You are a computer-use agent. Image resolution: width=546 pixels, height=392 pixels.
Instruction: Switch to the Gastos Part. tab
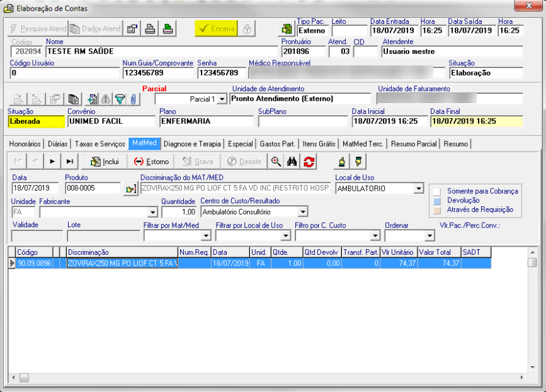tap(277, 144)
